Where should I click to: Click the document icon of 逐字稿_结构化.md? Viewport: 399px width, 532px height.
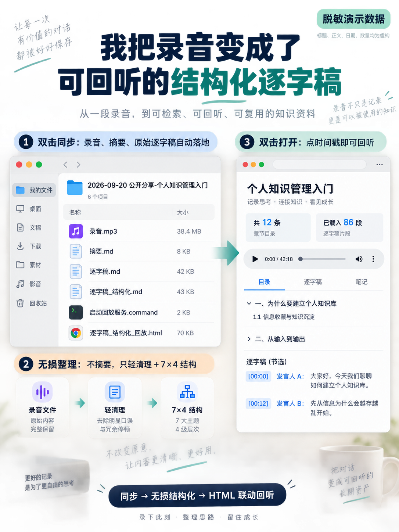tap(76, 292)
